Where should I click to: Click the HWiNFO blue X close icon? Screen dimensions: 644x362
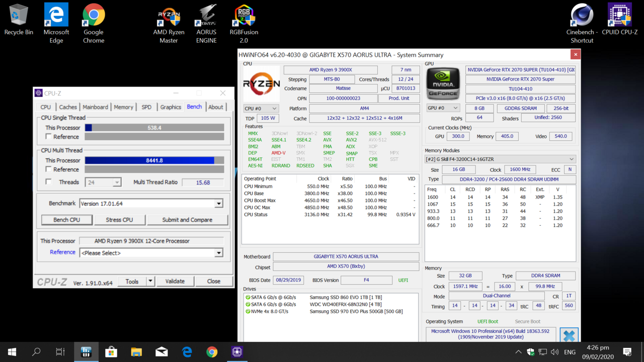pyautogui.click(x=569, y=335)
